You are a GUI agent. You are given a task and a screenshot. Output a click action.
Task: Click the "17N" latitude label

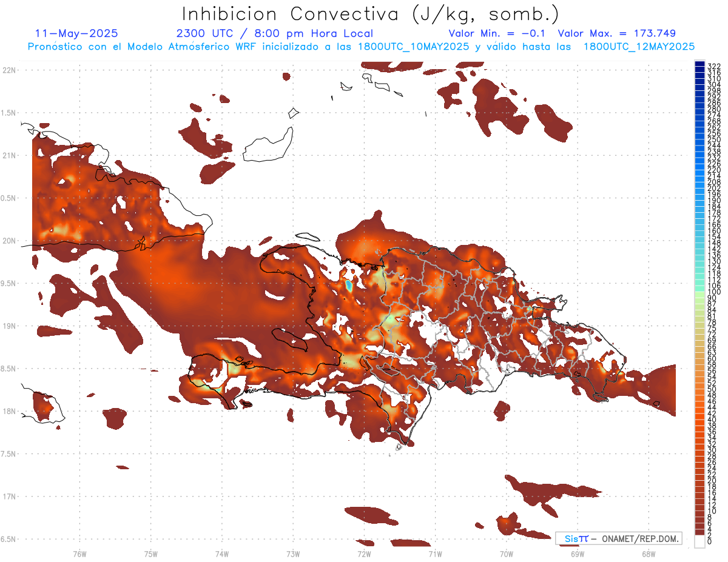(x=9, y=497)
